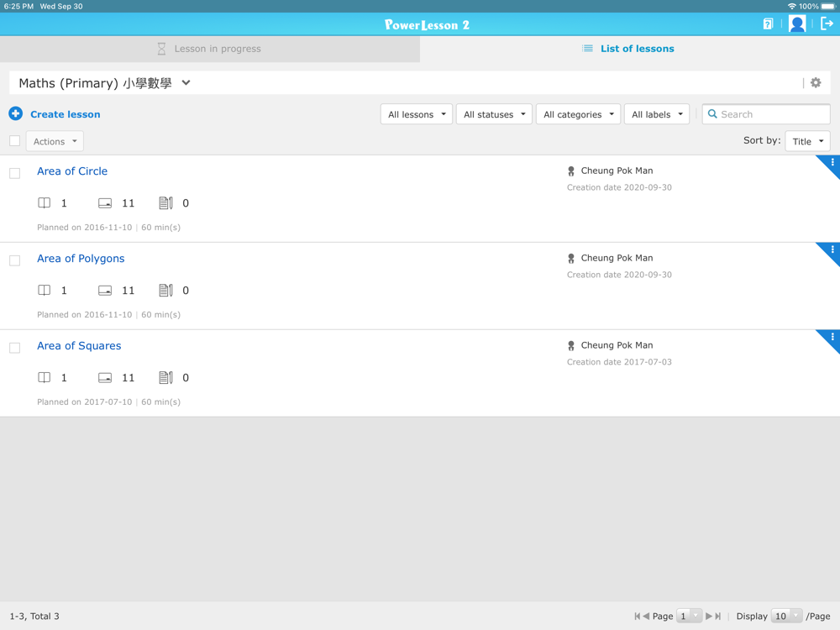
Task: Click the Create lesson link
Action: 66,114
